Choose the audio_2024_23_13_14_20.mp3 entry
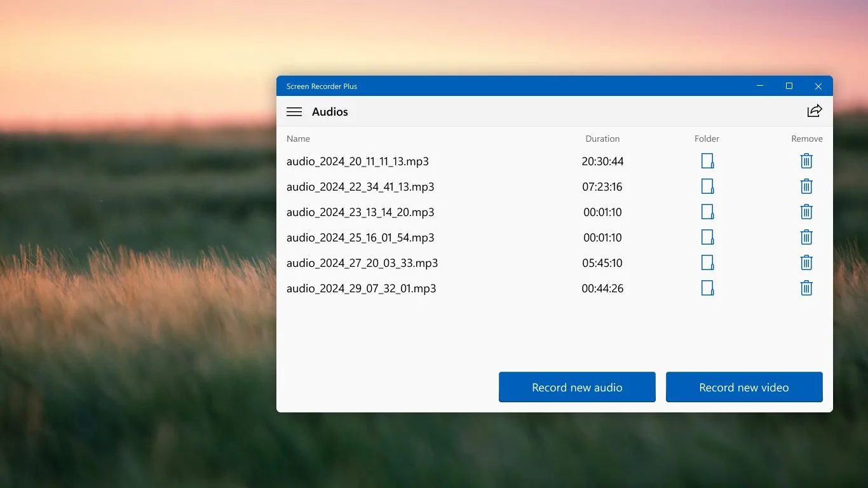Viewport: 868px width, 488px height. click(x=360, y=212)
